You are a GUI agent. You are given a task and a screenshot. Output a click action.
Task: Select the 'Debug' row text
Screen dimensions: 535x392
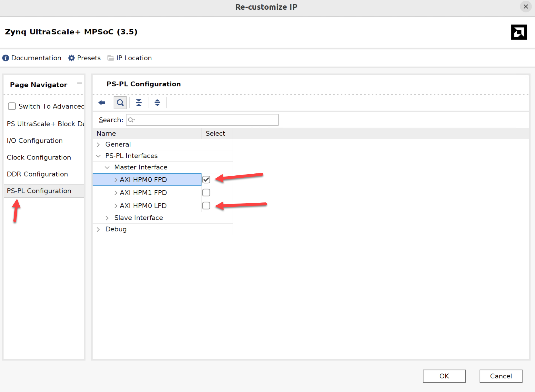click(116, 229)
